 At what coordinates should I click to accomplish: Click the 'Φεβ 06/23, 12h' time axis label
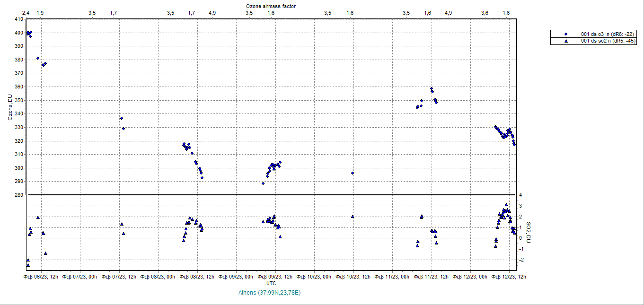click(x=41, y=277)
